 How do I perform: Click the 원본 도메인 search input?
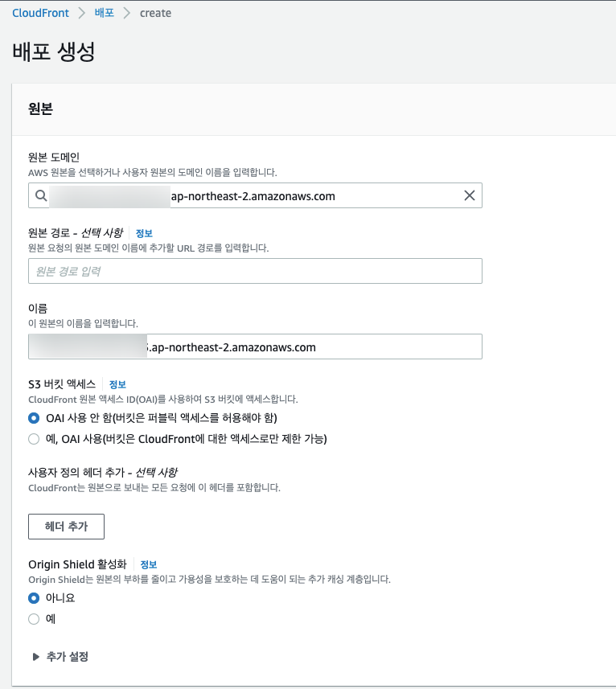click(255, 196)
